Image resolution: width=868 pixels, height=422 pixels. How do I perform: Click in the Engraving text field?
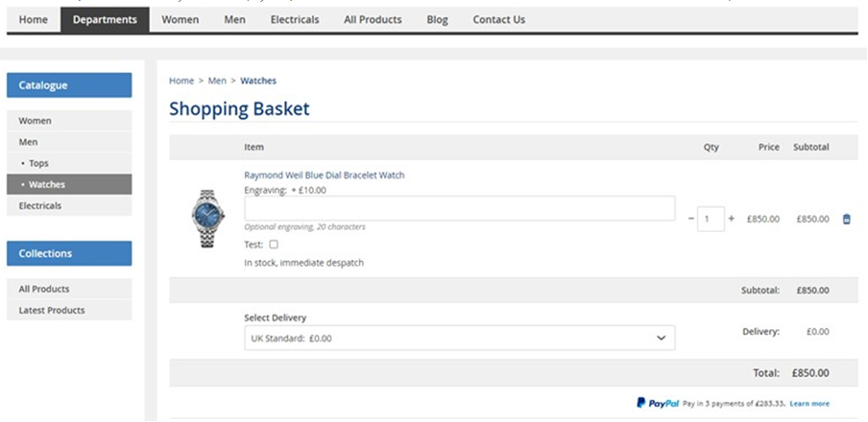(x=459, y=208)
